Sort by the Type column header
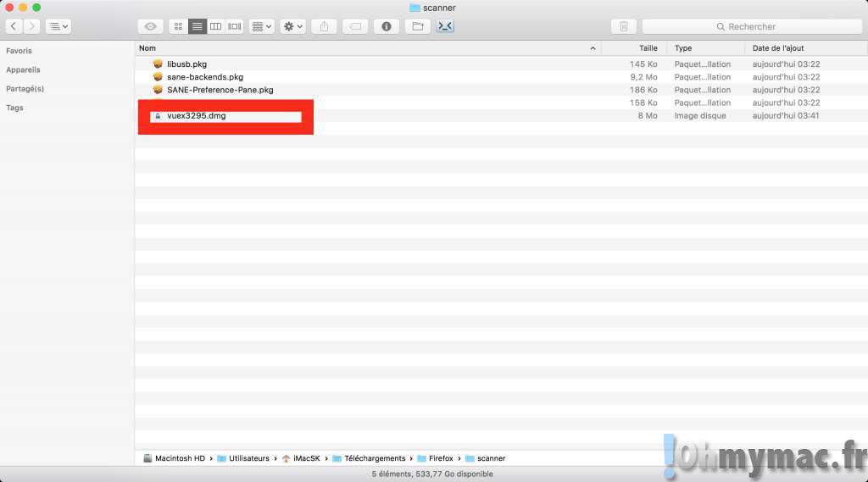Screen dimensions: 868x482 (706, 48)
